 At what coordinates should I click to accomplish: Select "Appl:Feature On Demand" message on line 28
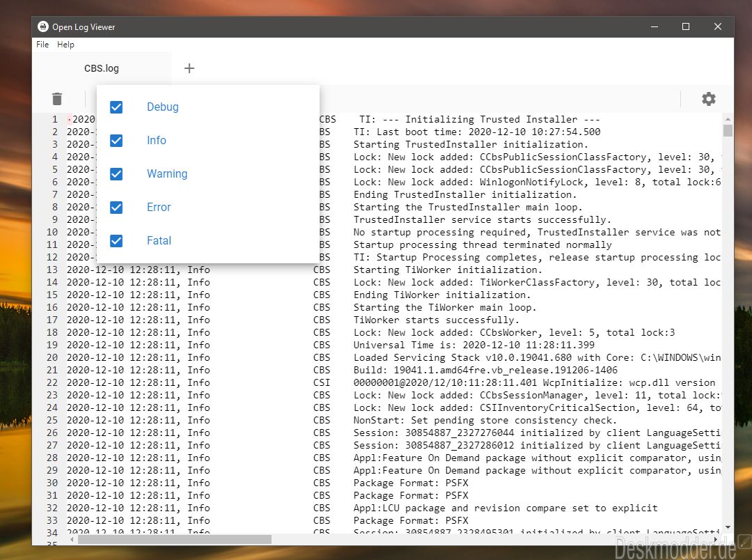click(537, 458)
